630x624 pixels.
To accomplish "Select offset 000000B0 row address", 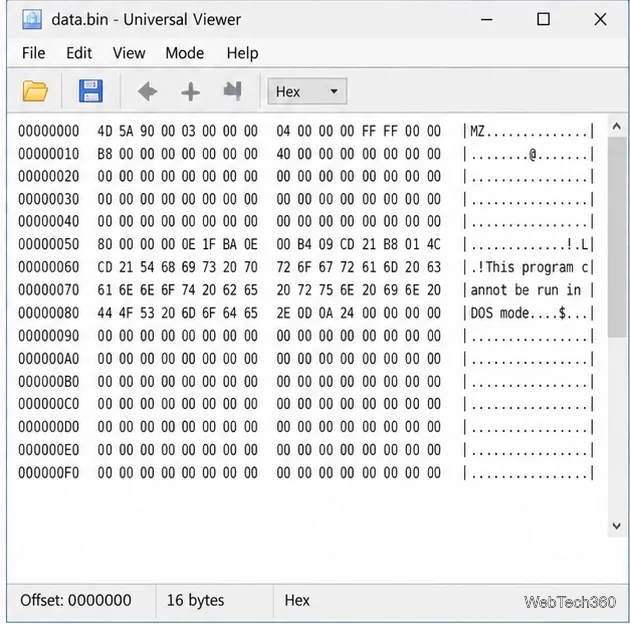I will pos(49,382).
